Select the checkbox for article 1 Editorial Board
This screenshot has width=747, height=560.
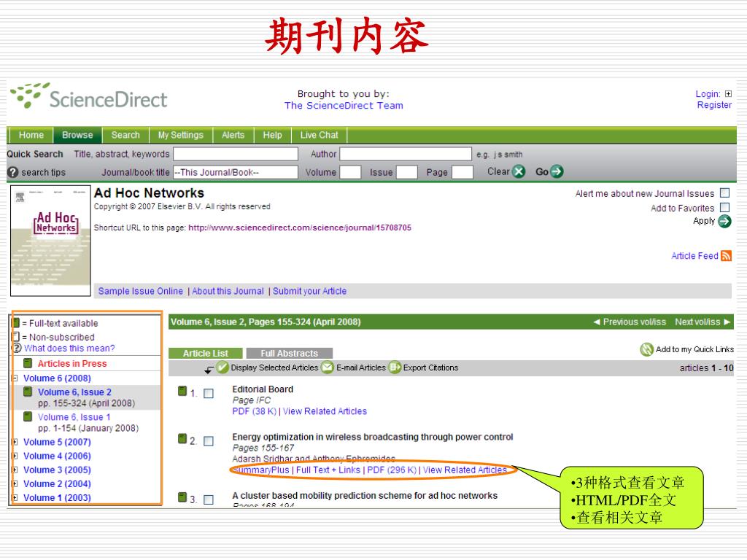(x=209, y=393)
